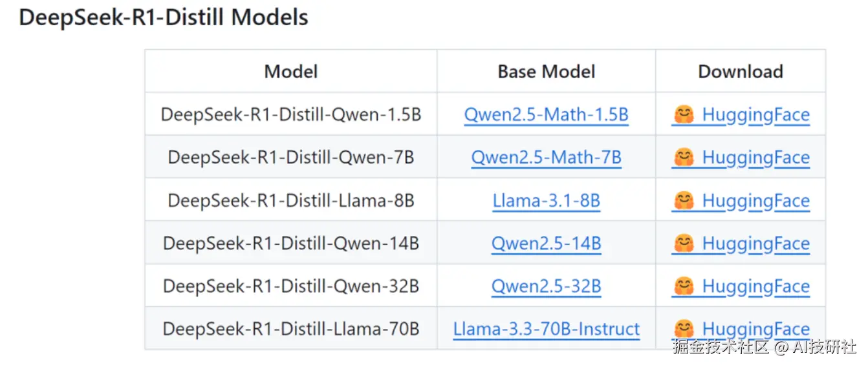
Task: Click the HuggingFace text for Qwen-32B download
Action: (x=755, y=286)
